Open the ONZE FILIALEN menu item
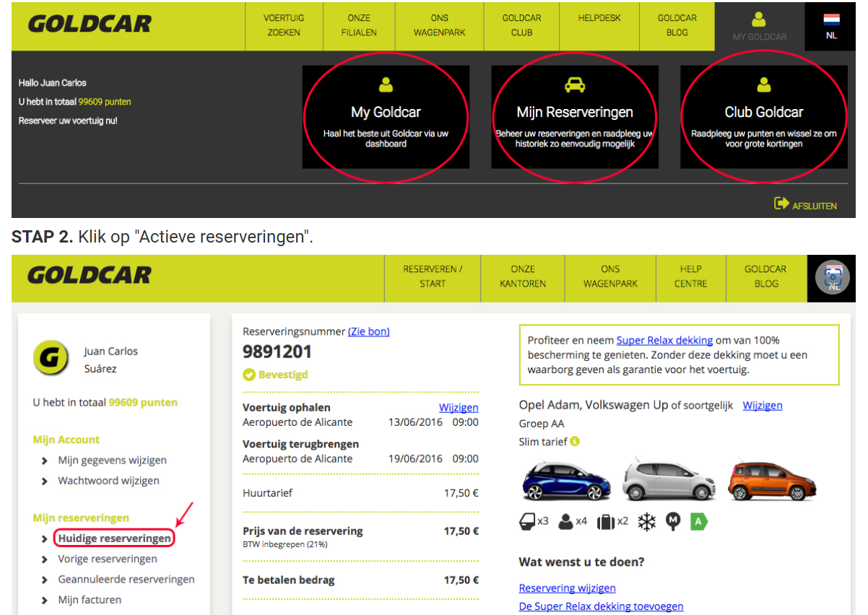This screenshot has height=615, width=868. click(359, 25)
